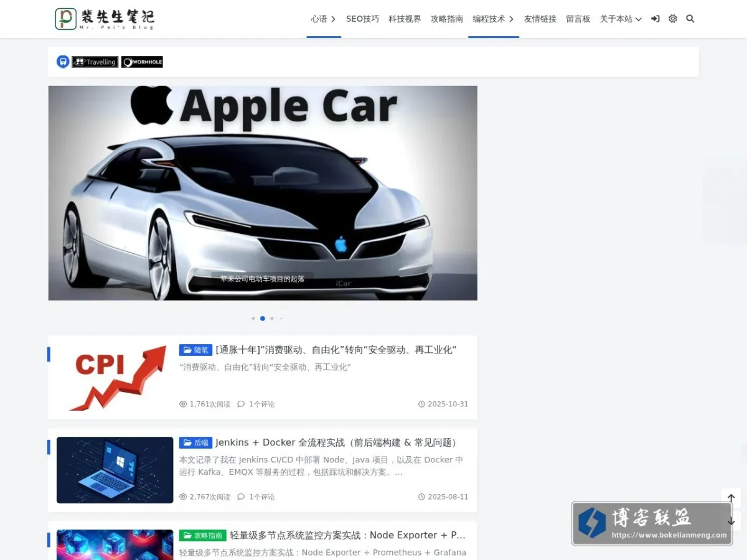Click the comment icon on the CPI article

pos(242,404)
